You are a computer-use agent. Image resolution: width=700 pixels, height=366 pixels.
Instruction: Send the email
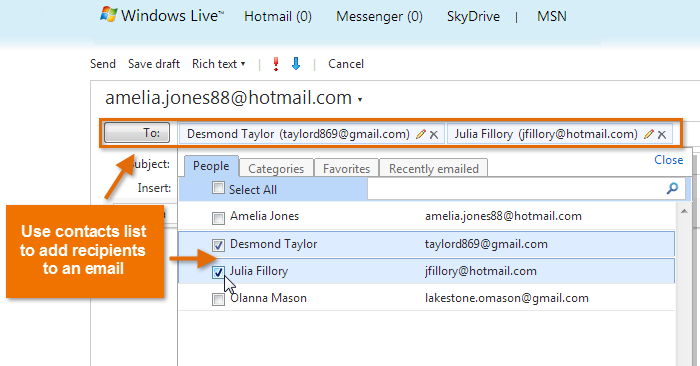tap(103, 64)
